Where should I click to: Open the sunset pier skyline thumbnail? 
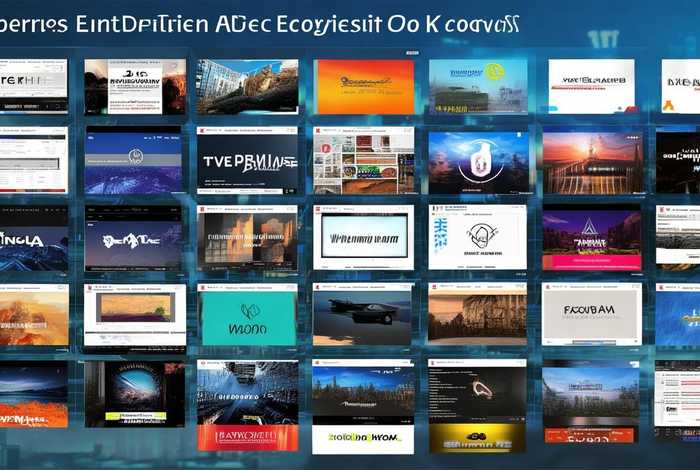click(591, 160)
